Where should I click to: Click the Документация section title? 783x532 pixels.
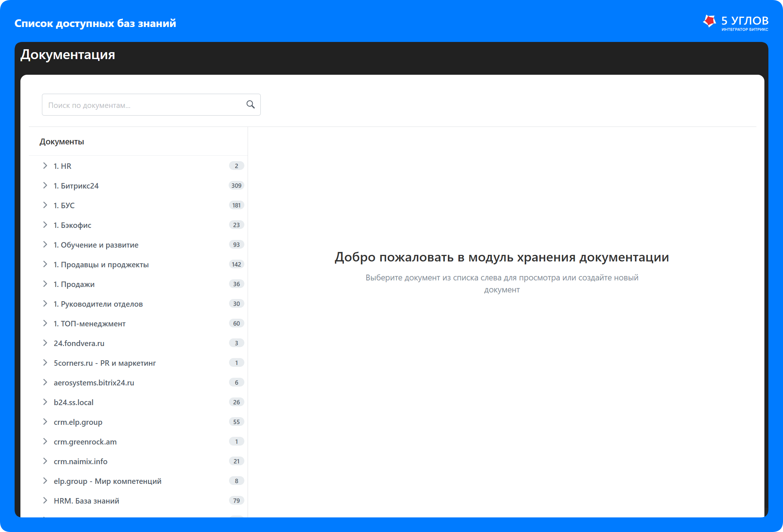pos(68,55)
